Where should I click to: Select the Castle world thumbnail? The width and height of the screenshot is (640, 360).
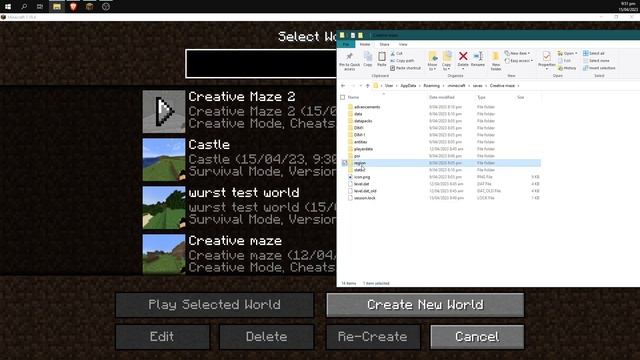(x=164, y=160)
